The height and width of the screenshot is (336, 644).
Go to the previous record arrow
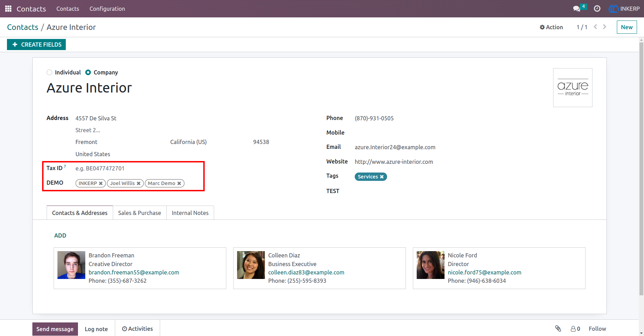click(x=595, y=27)
